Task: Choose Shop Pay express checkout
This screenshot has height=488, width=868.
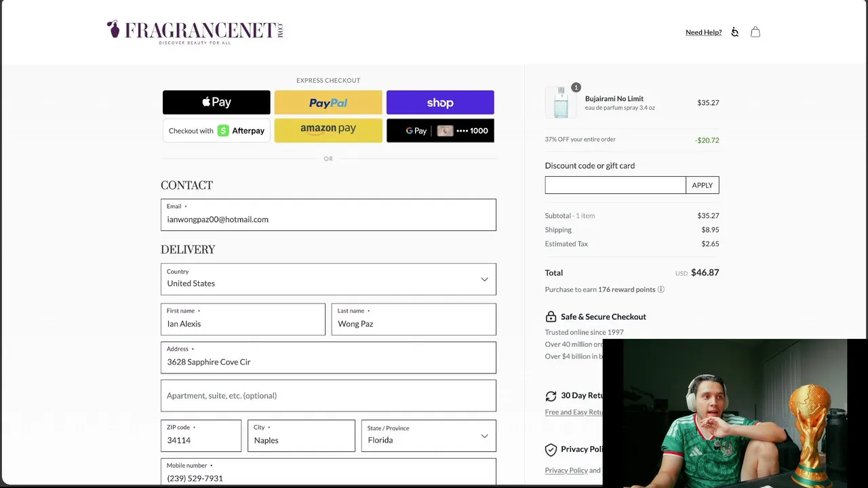Action: click(x=440, y=102)
